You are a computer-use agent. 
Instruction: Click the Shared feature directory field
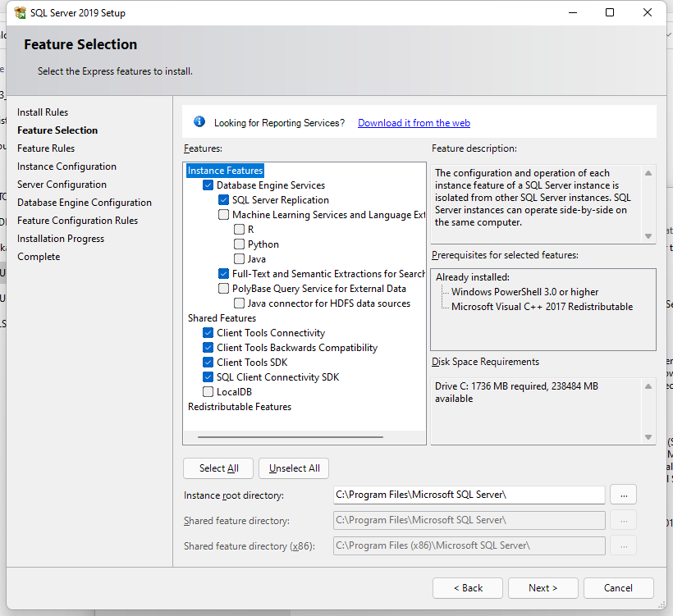coord(469,520)
